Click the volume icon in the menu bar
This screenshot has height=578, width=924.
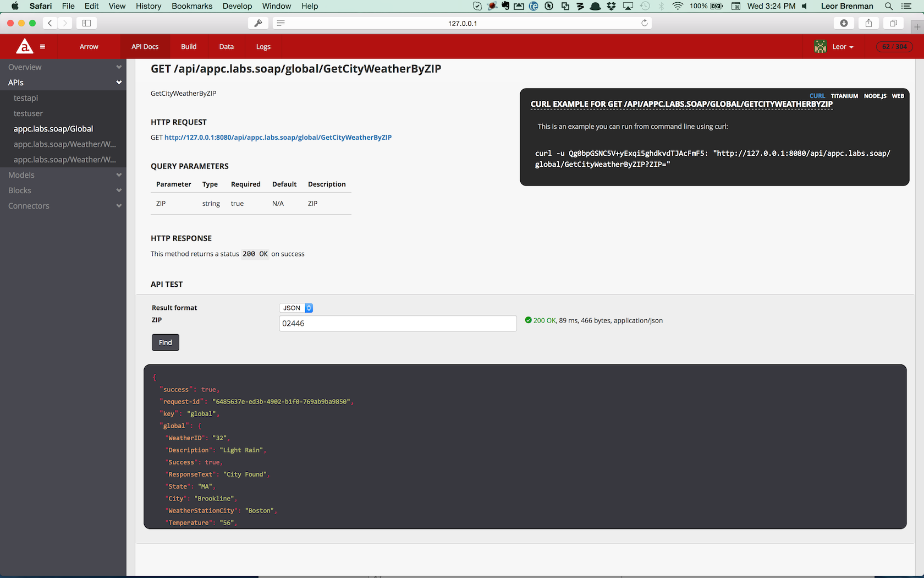point(805,6)
